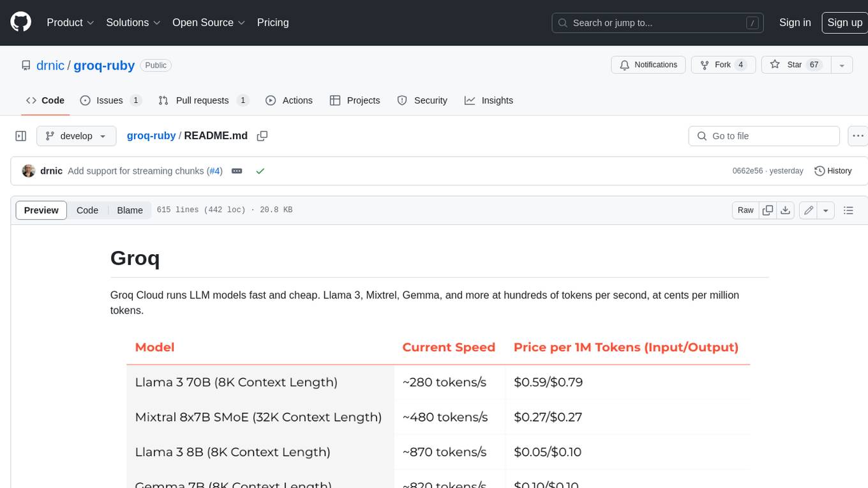868x488 pixels.
Task: Click commit timestamp 'yesterday'
Action: 786,171
